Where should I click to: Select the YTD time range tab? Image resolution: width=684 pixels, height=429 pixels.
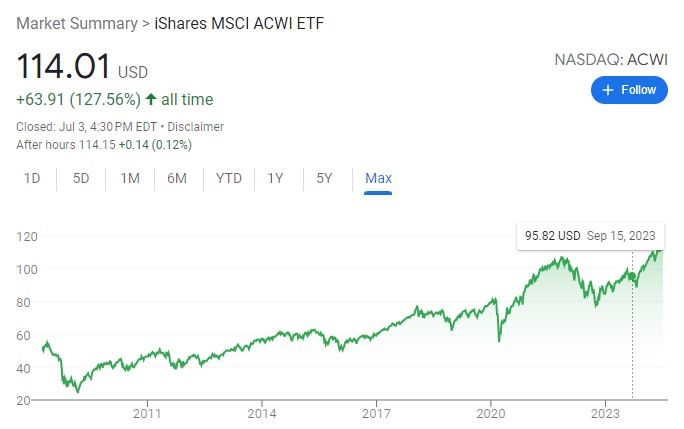pos(229,178)
